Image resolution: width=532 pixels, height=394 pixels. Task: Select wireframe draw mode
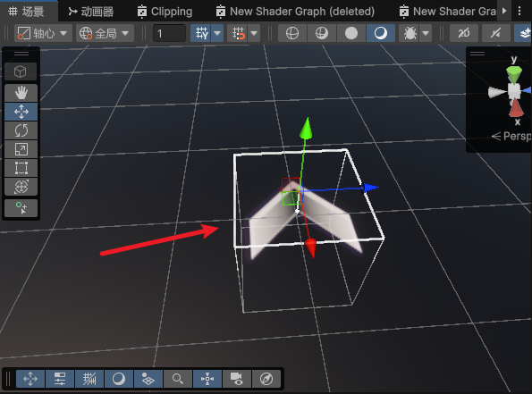tap(292, 33)
